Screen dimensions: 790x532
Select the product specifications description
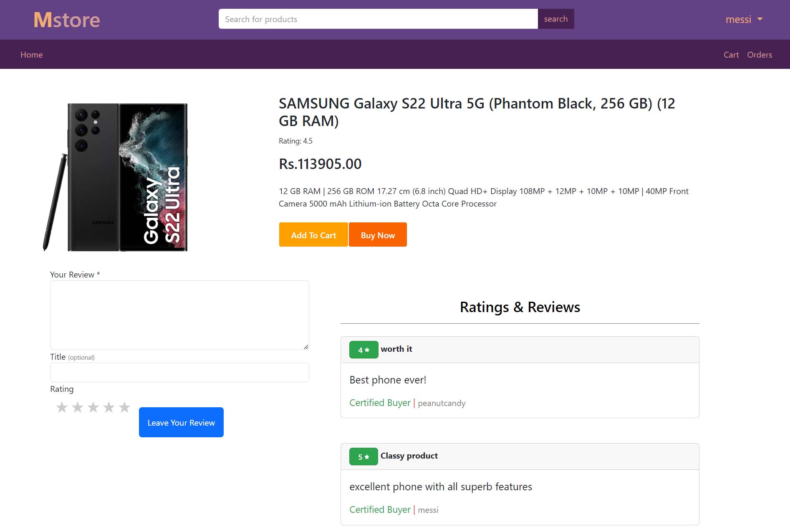[484, 197]
